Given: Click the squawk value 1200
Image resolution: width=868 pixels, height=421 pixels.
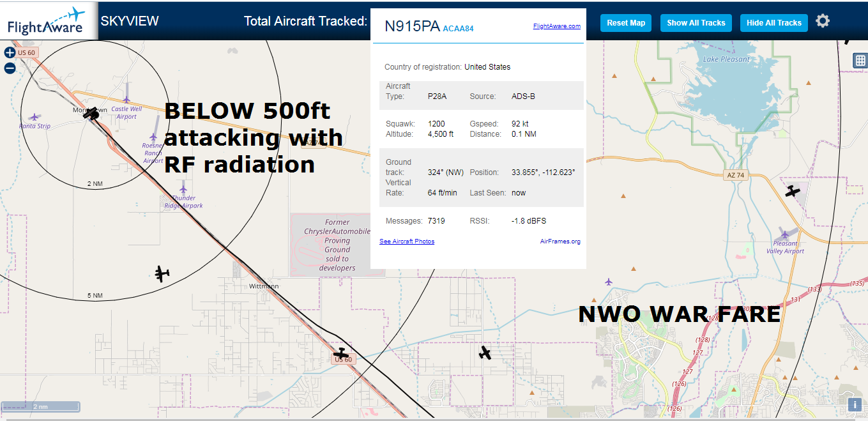Looking at the screenshot, I should click(436, 124).
